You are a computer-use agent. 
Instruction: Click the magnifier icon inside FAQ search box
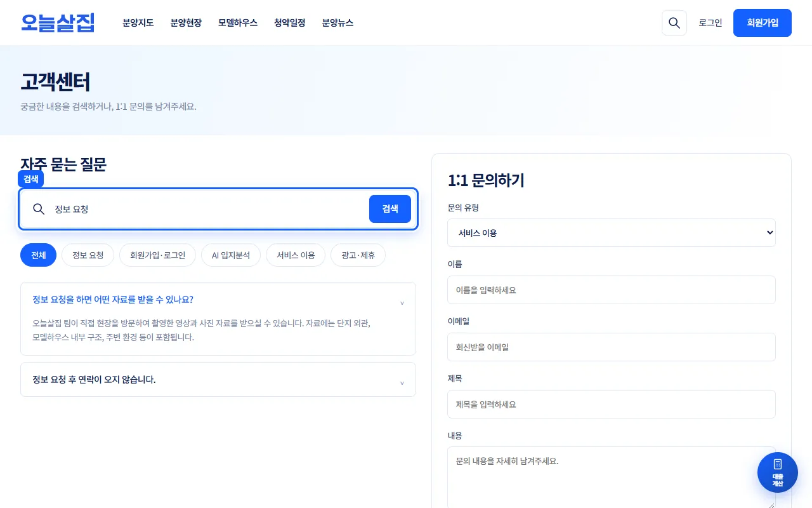point(39,209)
